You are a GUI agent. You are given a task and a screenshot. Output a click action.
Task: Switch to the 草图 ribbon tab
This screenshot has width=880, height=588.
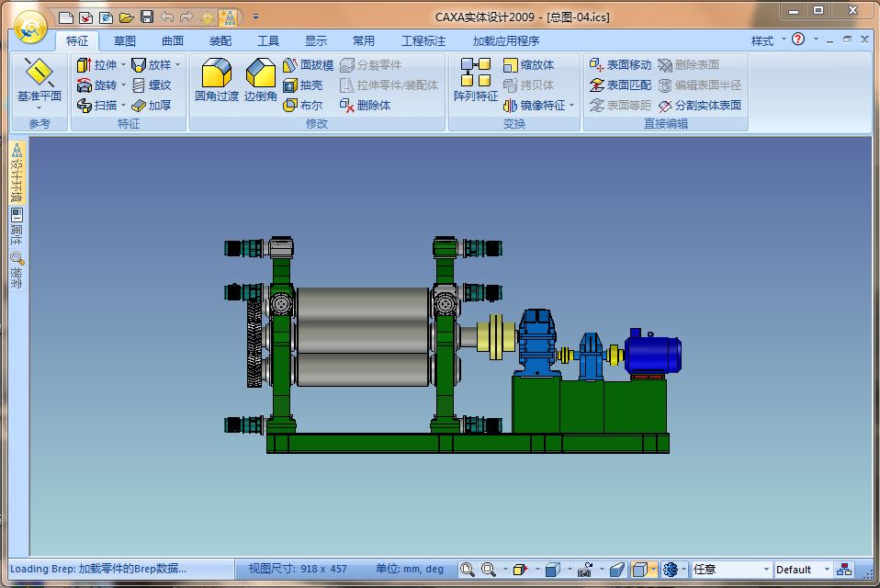pos(125,40)
